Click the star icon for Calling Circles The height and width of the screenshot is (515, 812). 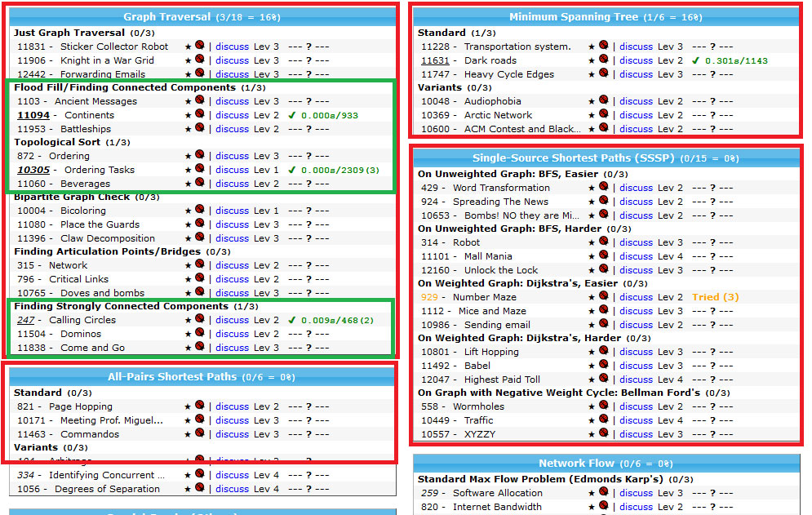click(x=188, y=320)
